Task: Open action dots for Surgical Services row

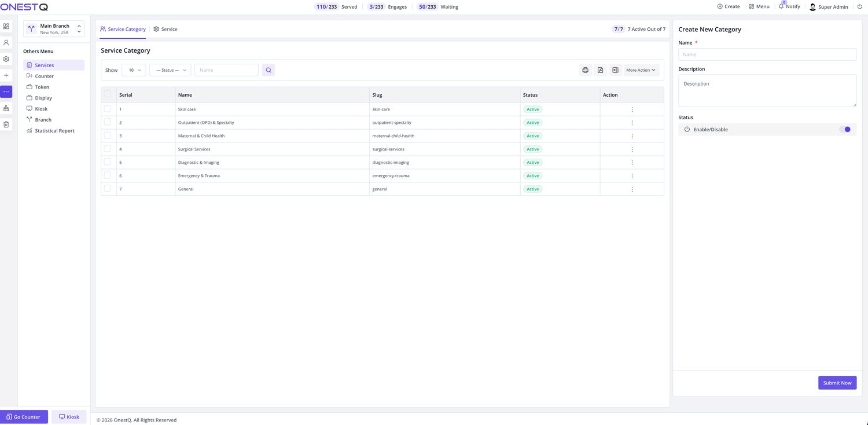Action: (x=632, y=149)
